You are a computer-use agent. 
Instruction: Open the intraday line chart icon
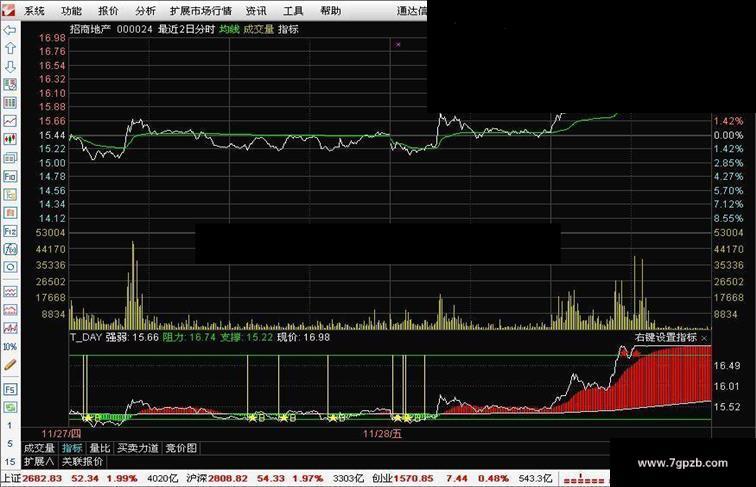pyautogui.click(x=10, y=121)
